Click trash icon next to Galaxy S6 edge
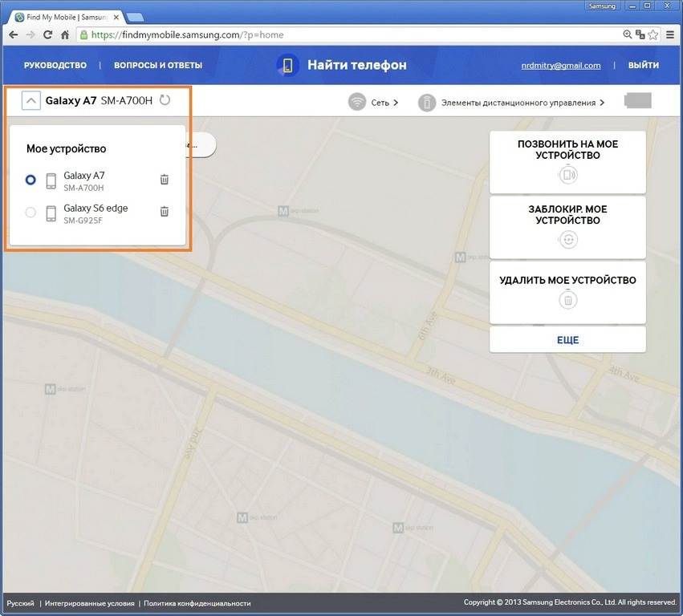The height and width of the screenshot is (616, 683). pos(164,212)
